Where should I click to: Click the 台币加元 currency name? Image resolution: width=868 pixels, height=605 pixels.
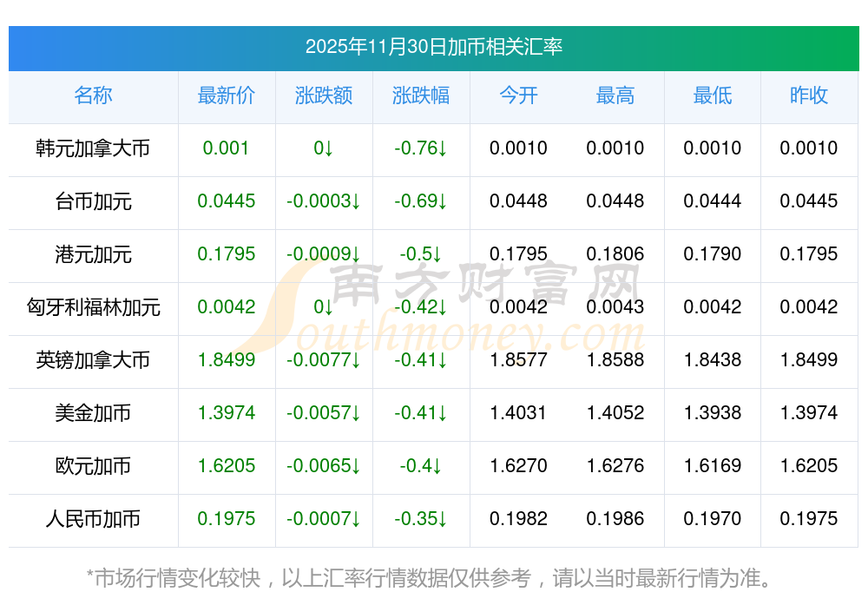click(93, 201)
